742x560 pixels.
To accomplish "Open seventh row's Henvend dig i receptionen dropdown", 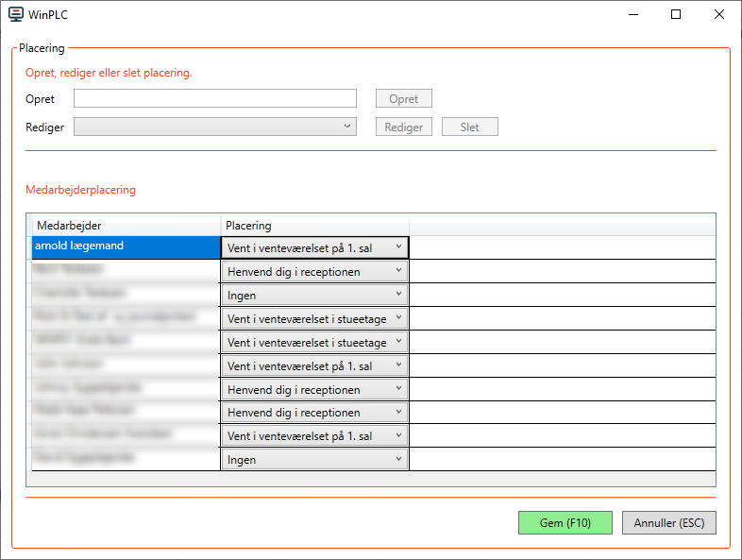I will pyautogui.click(x=314, y=389).
